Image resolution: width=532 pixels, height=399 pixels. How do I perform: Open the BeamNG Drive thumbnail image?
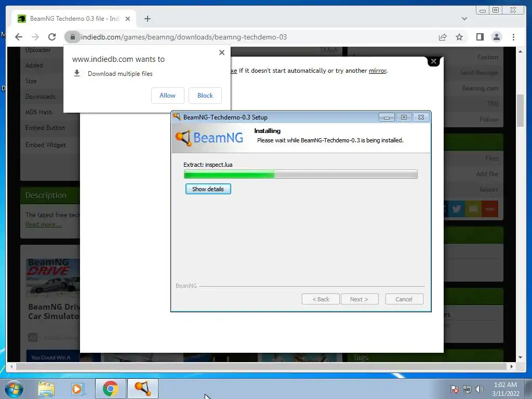pos(54,279)
